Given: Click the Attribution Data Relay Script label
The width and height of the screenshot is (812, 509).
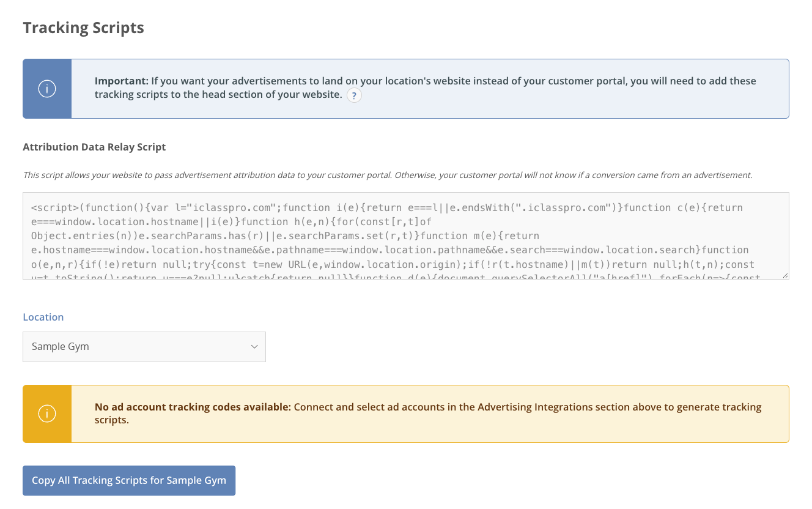Looking at the screenshot, I should 94,147.
